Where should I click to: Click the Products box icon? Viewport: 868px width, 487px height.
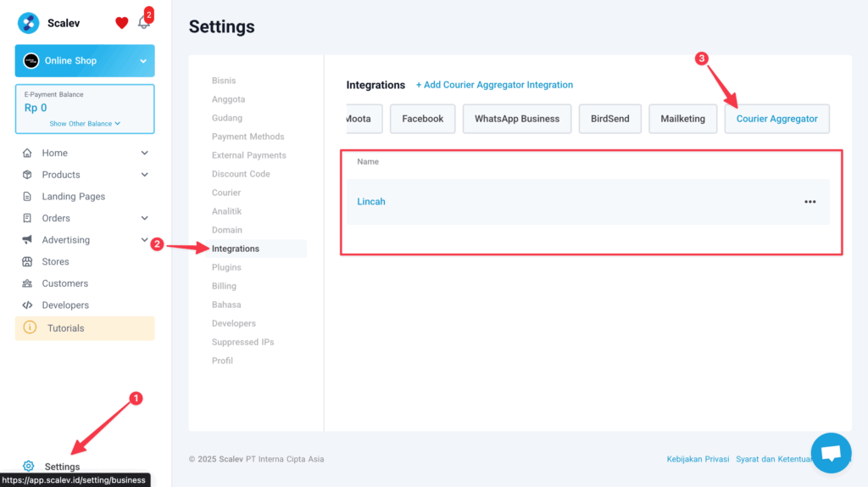pyautogui.click(x=26, y=175)
